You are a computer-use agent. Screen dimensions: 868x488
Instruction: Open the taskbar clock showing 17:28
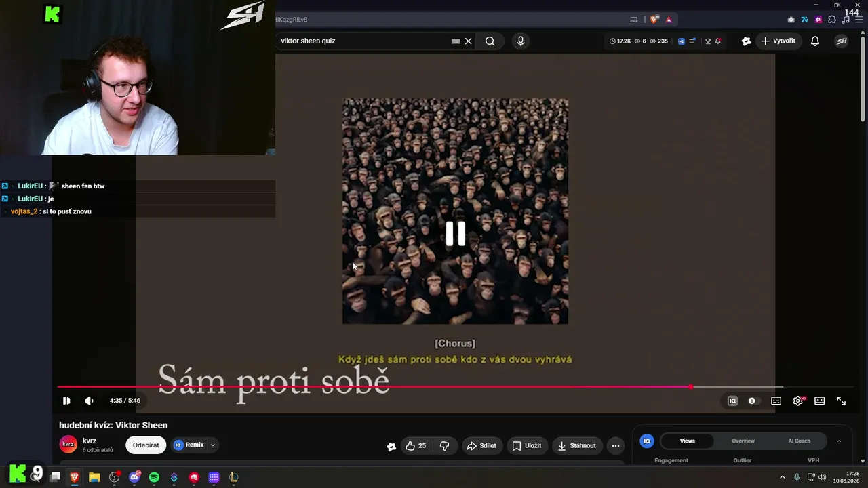point(847,477)
